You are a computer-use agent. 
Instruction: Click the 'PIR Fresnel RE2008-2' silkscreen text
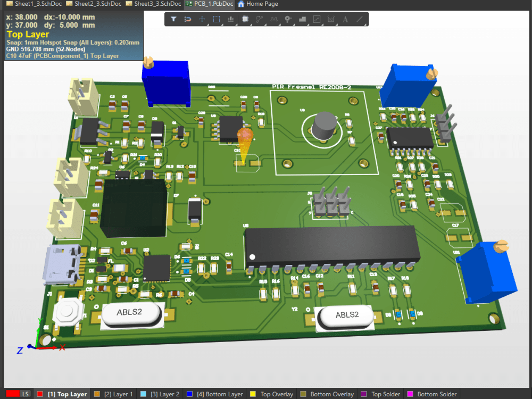[311, 87]
